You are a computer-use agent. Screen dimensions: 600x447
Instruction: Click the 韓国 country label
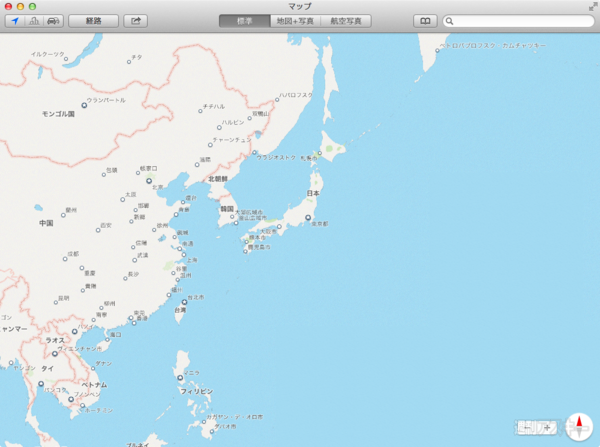227,209
